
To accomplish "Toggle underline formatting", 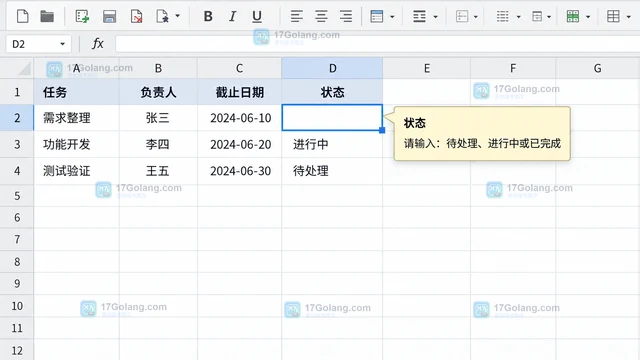I will tap(257, 16).
